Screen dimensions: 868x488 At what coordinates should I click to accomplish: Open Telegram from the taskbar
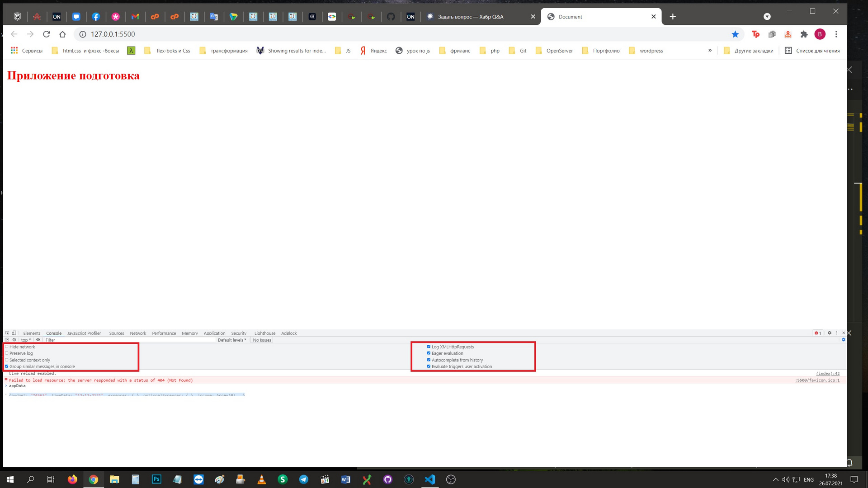tap(304, 479)
